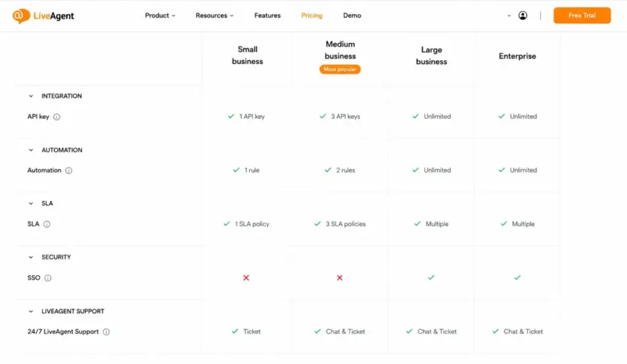This screenshot has width=627, height=364.
Task: Click the info icon beside API key
Action: click(x=57, y=117)
